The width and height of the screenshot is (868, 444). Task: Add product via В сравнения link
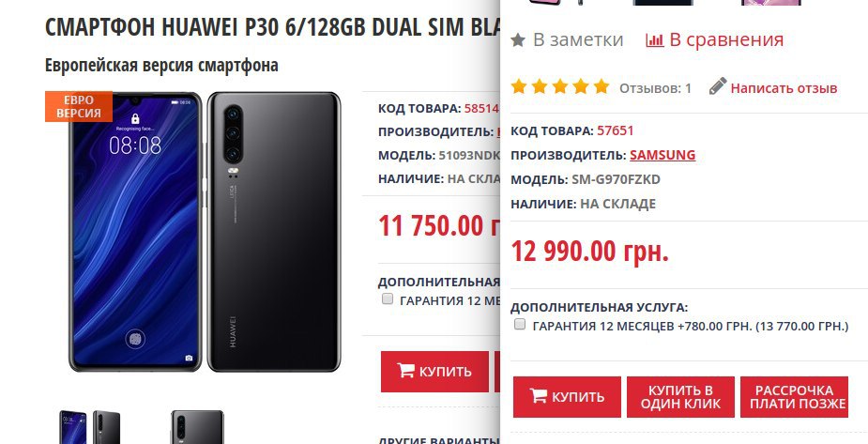(726, 39)
